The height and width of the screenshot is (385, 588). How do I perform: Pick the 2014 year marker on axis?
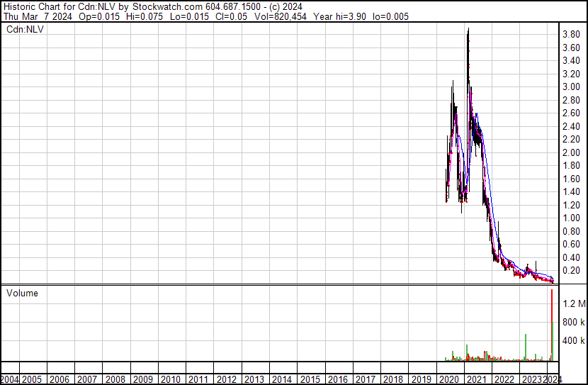pos(281,379)
